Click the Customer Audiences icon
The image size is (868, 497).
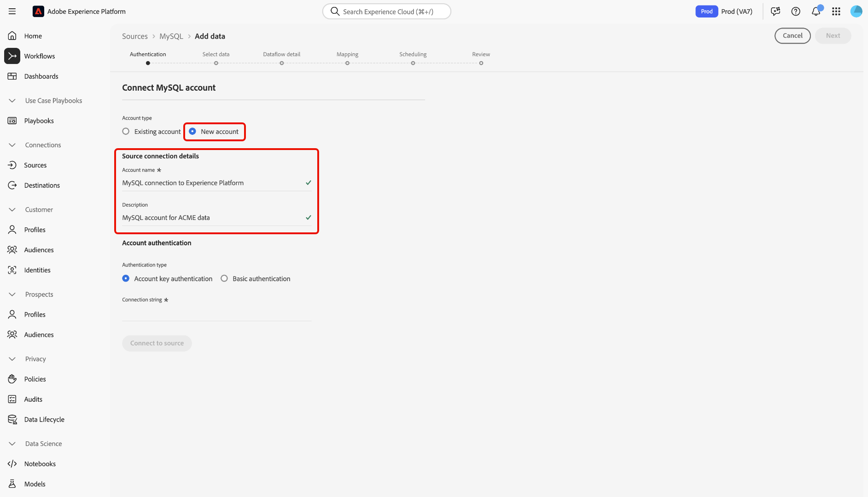tap(12, 250)
